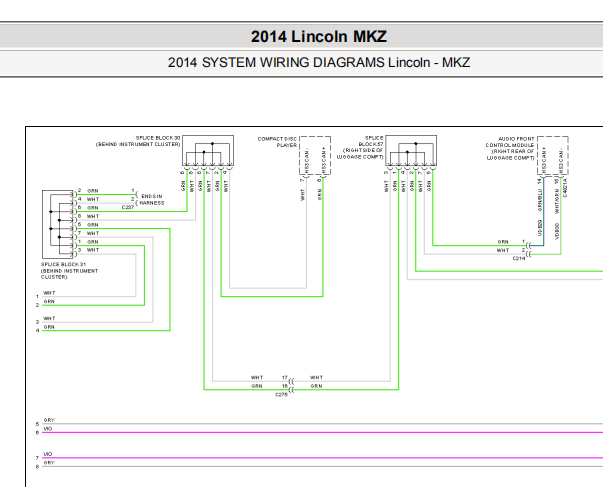Click the "2014 Lincoln MKZ" page title
This screenshot has width=603, height=487.
(319, 37)
